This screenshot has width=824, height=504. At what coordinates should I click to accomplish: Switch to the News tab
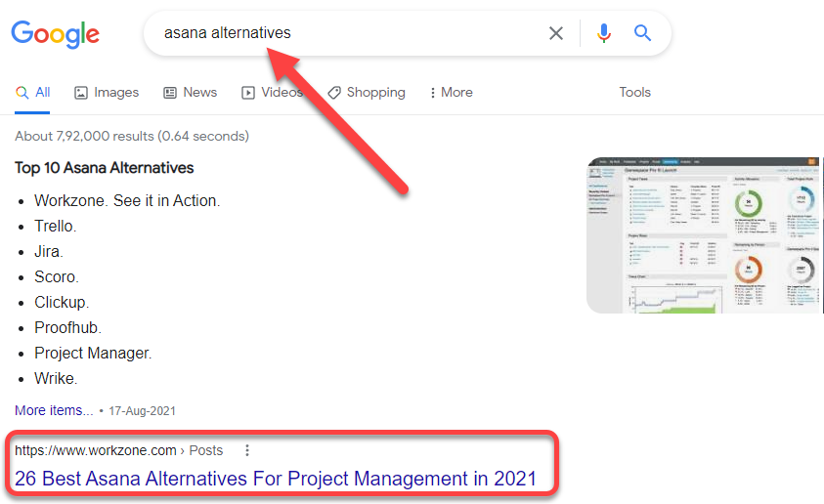click(191, 93)
